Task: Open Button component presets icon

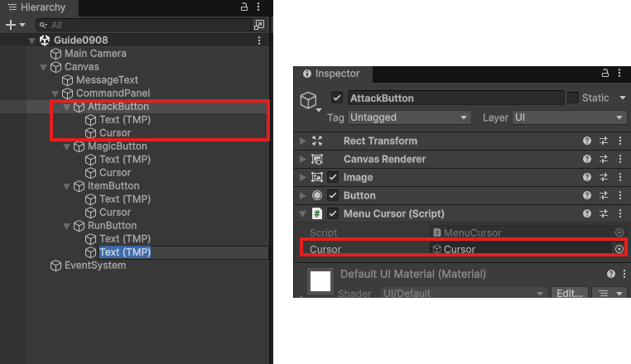Action: tap(604, 195)
